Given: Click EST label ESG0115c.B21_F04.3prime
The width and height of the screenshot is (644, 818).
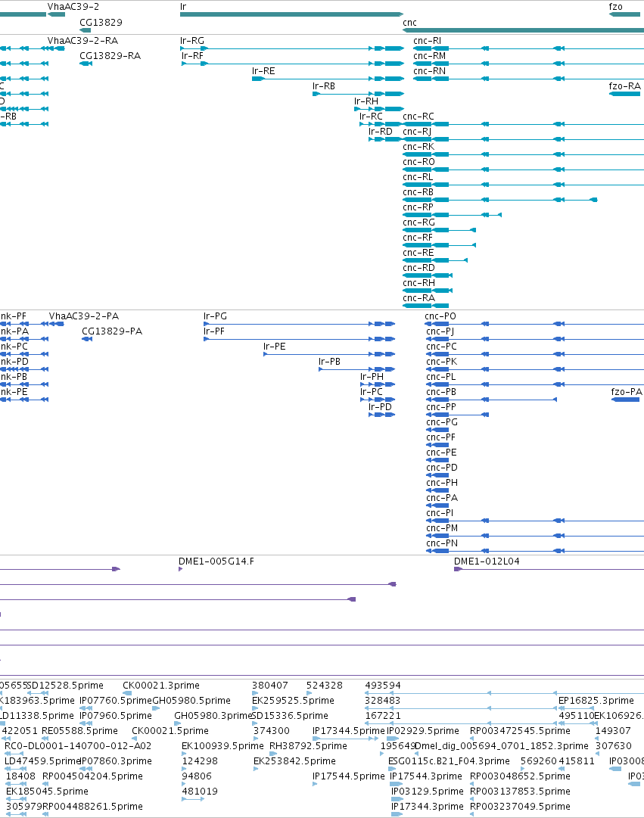Looking at the screenshot, I should (x=449, y=761).
